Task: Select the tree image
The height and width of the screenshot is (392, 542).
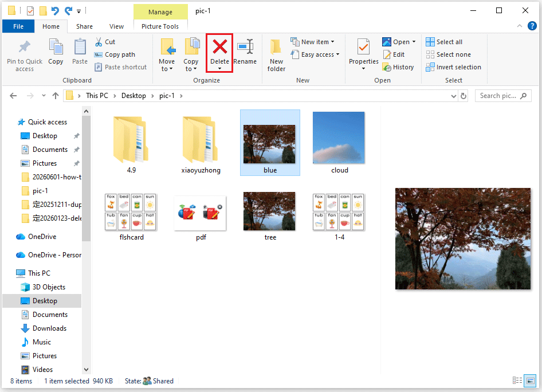Action: pyautogui.click(x=270, y=217)
